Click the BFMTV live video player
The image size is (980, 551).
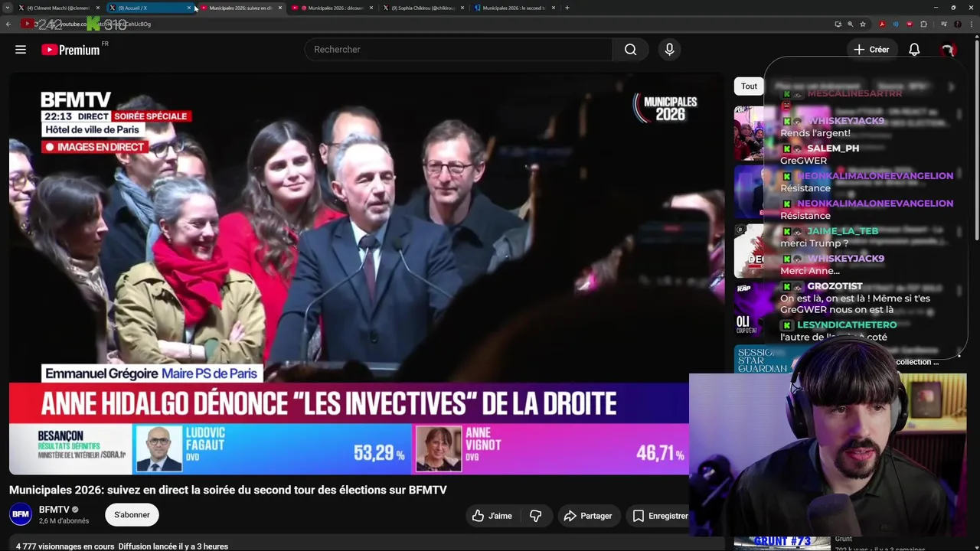click(x=366, y=273)
